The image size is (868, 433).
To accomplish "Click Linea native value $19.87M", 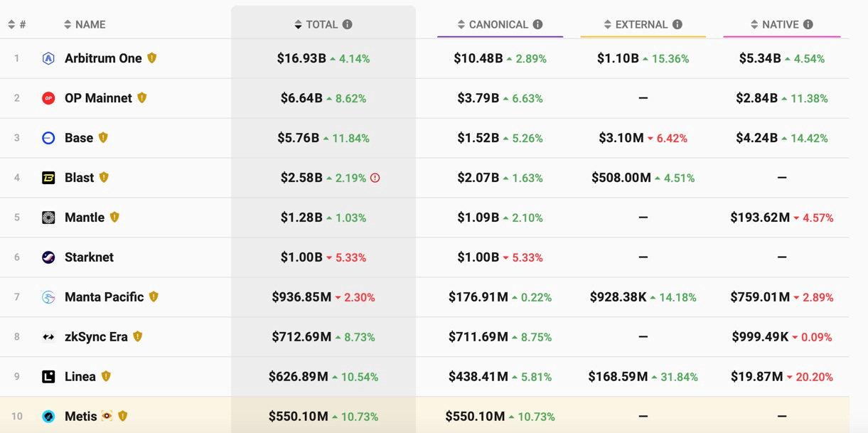I will (757, 377).
